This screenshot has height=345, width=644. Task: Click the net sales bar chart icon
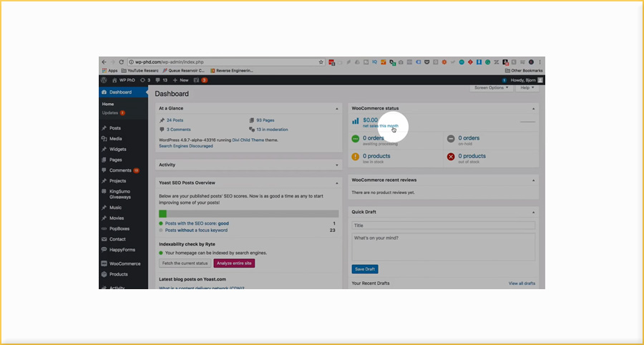355,121
